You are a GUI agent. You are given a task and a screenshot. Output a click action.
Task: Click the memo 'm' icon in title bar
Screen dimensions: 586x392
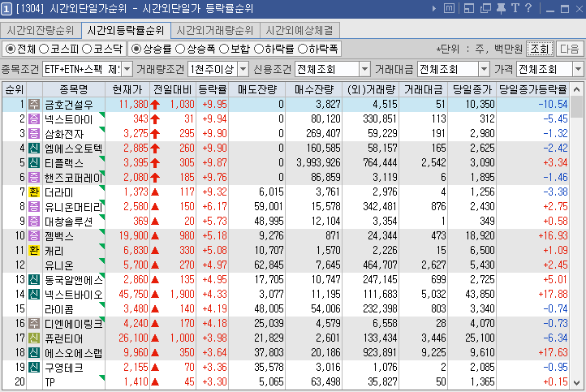point(449,8)
